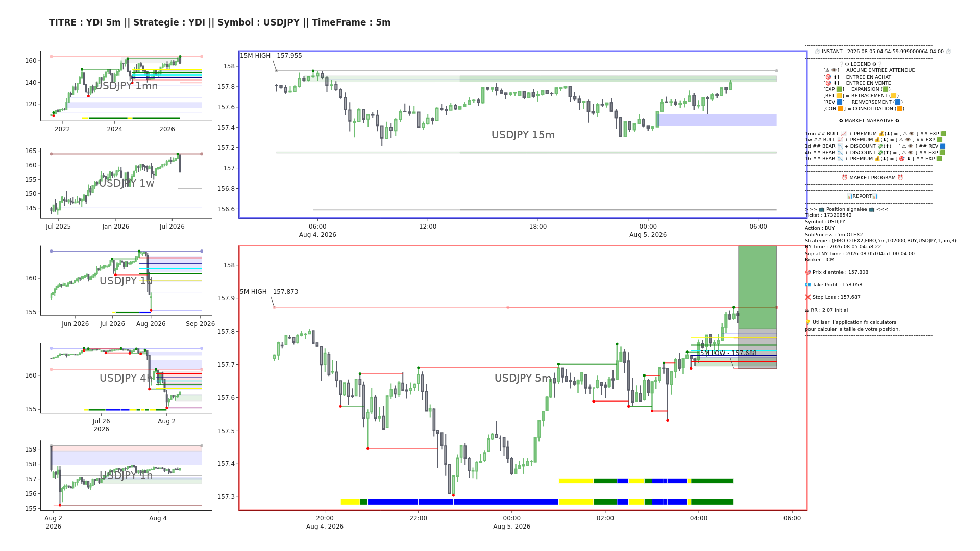This screenshot has height=551, width=980.
Task: Click the eye icon in AUCUNE ENTREE ATTENDUE legend
Action: click(x=834, y=70)
